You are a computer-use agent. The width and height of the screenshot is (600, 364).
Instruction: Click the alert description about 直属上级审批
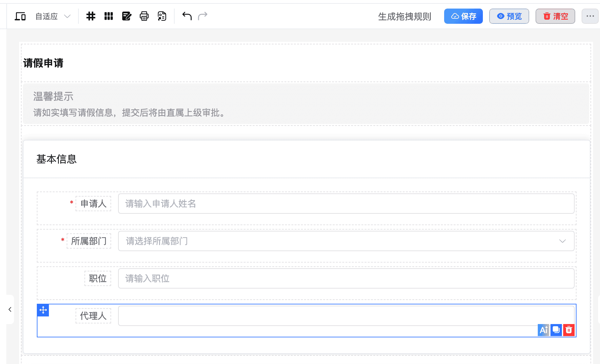130,113
